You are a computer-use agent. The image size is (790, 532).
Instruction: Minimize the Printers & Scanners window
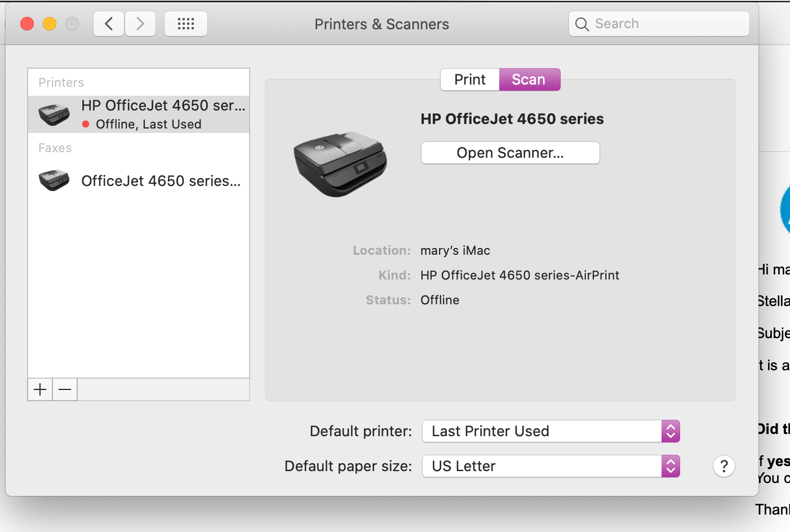50,24
